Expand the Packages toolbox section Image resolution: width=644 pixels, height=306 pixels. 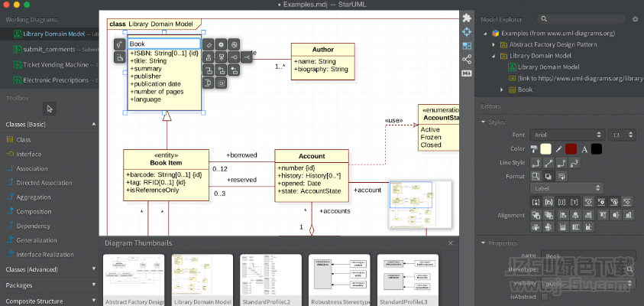[x=94, y=285]
